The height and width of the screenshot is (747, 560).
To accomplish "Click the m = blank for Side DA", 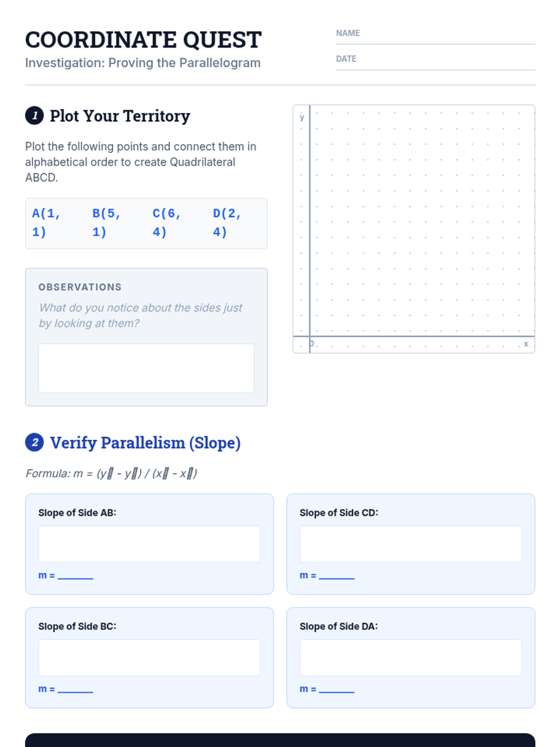I will pos(336,690).
